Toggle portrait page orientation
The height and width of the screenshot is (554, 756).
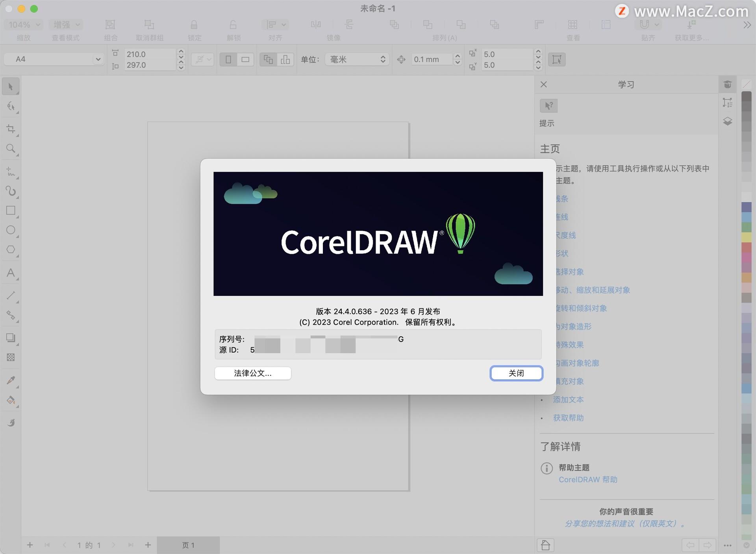point(228,59)
